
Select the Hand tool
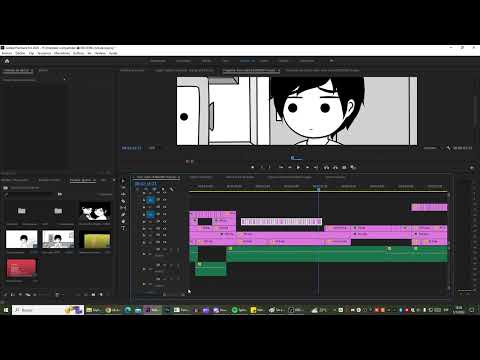123,221
